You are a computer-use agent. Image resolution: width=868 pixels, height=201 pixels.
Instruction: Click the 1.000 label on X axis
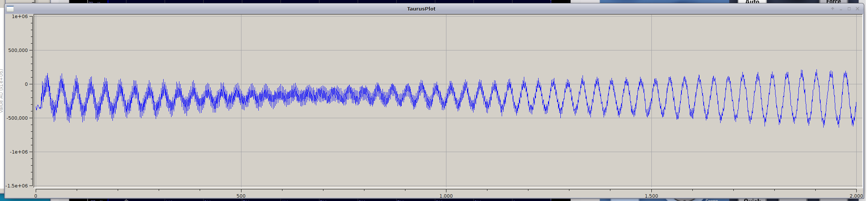click(x=446, y=196)
